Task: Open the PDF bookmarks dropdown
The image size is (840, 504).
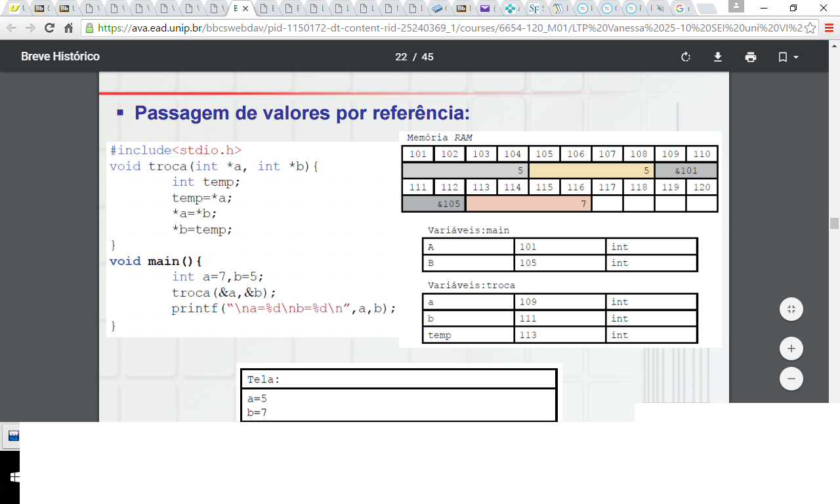Action: click(788, 57)
